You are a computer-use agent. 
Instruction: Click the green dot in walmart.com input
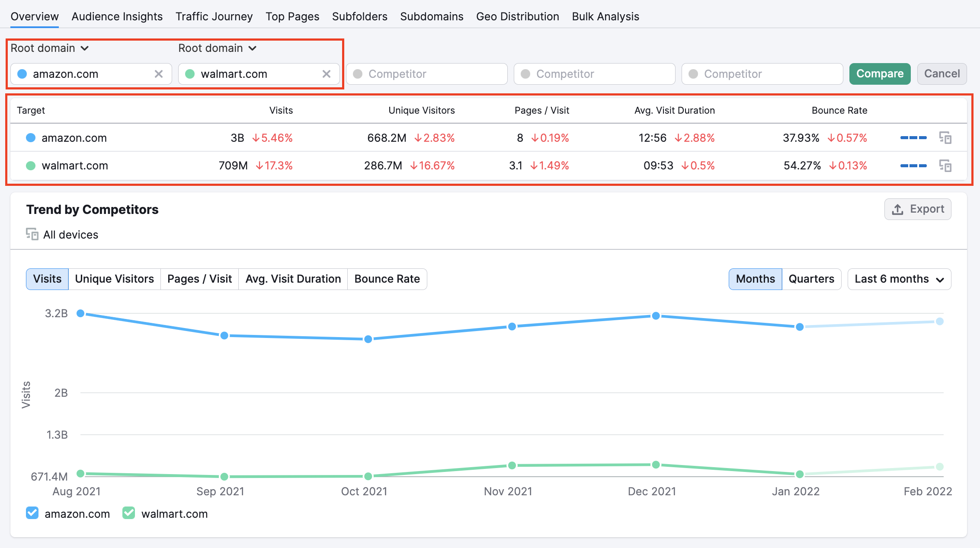click(190, 74)
